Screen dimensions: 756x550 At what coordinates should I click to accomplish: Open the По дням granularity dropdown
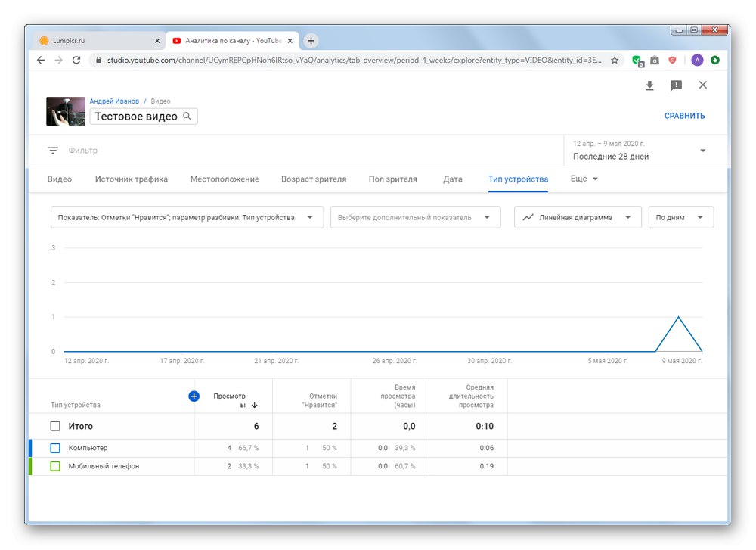click(x=680, y=216)
